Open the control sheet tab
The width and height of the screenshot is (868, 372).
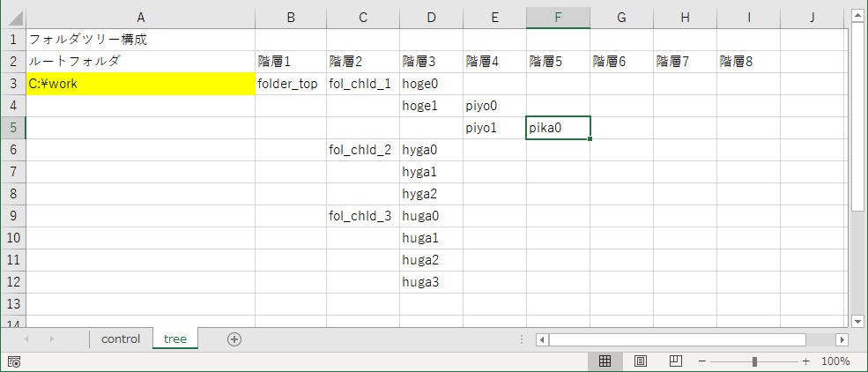tap(121, 339)
